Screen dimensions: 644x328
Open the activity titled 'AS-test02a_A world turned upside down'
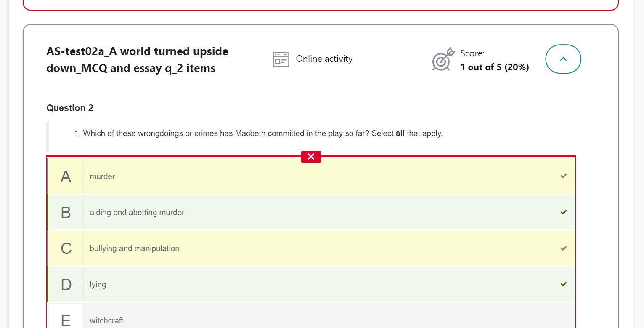pos(137,59)
